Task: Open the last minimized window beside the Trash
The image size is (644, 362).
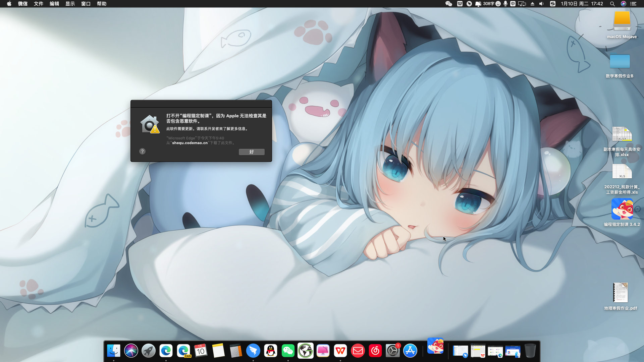Action: (513, 351)
